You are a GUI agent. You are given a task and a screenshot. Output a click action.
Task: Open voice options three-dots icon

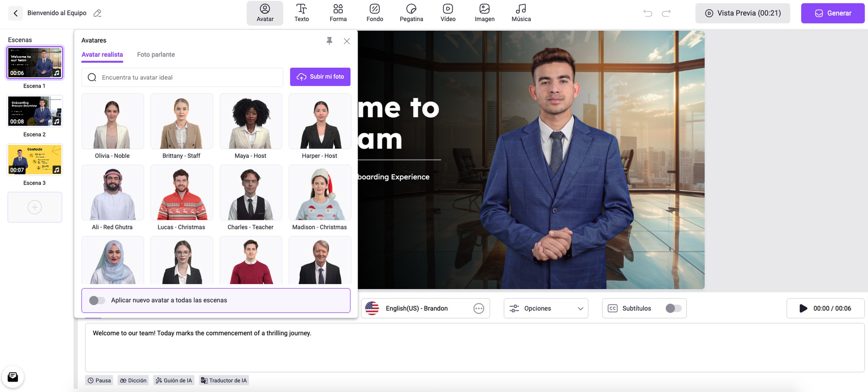click(x=479, y=308)
